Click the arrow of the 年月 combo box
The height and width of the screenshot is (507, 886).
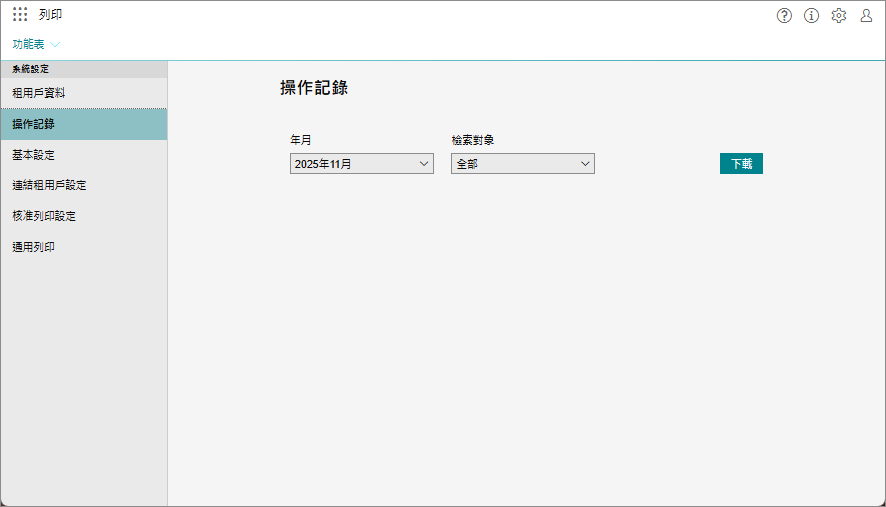pyautogui.click(x=424, y=164)
